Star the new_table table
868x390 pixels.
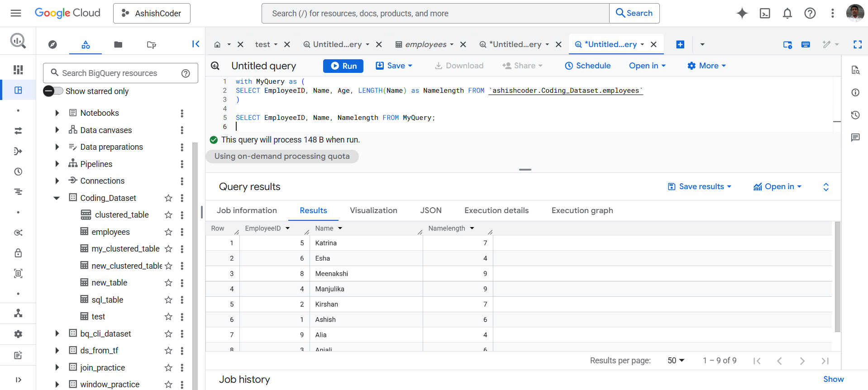tap(168, 283)
